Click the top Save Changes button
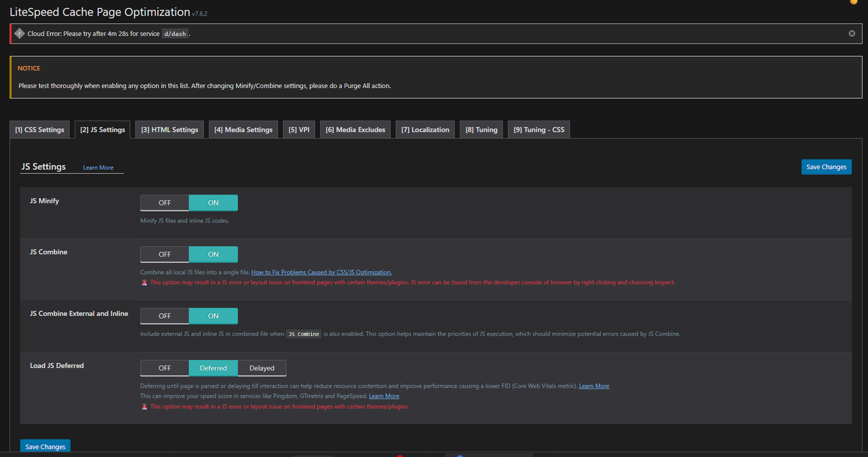The image size is (868, 457). coord(826,167)
